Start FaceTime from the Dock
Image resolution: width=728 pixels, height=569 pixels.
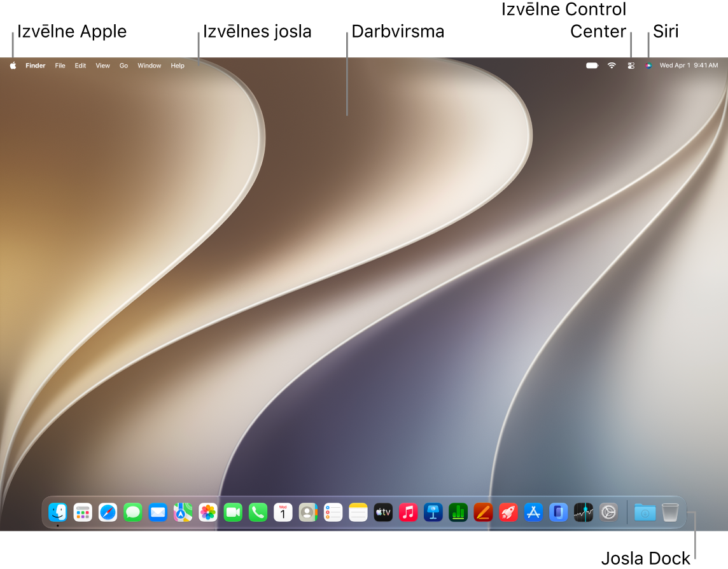[233, 512]
